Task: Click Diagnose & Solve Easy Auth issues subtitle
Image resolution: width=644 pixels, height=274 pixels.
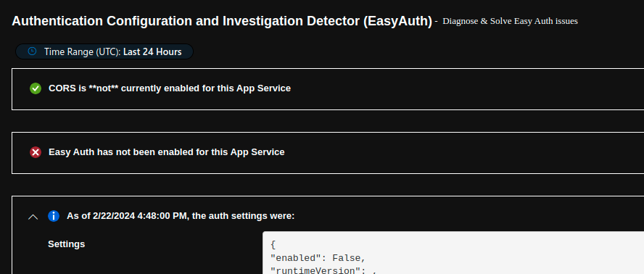Action: coord(510,21)
